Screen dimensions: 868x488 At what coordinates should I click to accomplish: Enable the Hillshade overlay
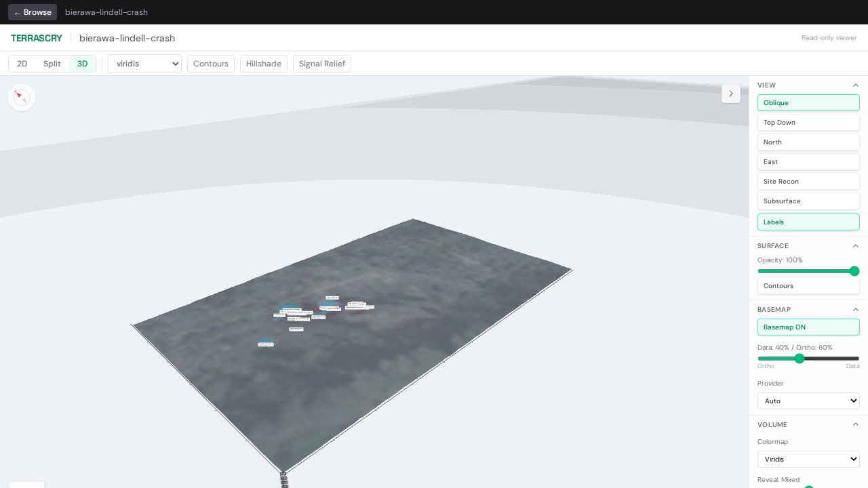pos(263,63)
